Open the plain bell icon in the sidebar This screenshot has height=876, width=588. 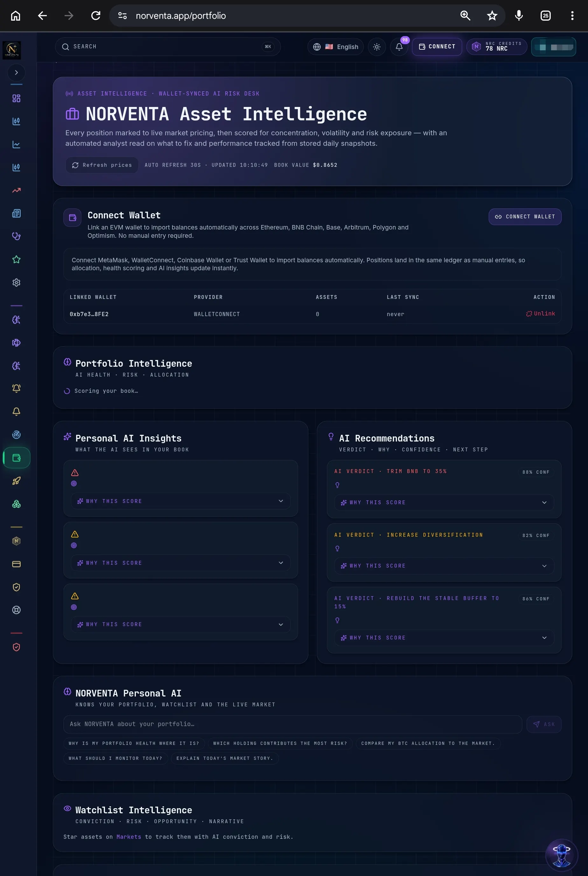16,412
